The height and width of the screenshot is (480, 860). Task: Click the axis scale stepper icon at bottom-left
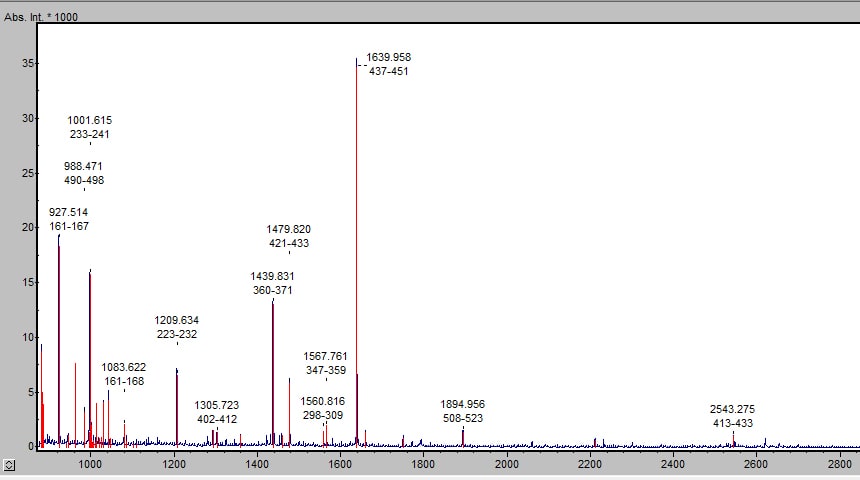click(9, 465)
